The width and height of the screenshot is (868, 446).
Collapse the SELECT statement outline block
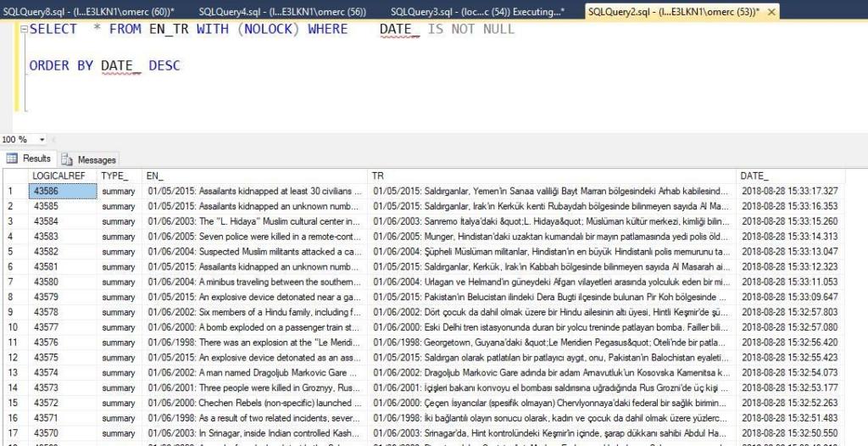point(25,30)
